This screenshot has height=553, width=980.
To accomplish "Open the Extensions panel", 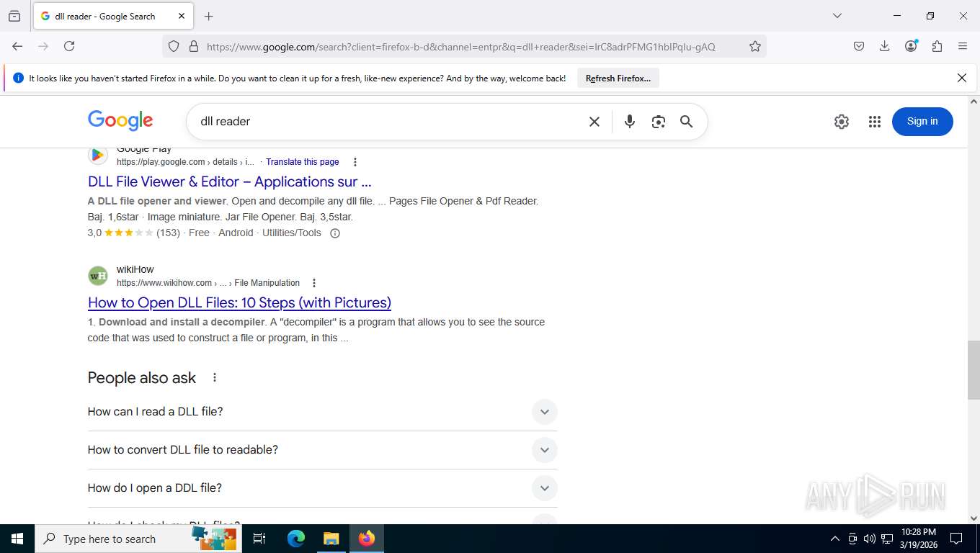I will 937,46.
